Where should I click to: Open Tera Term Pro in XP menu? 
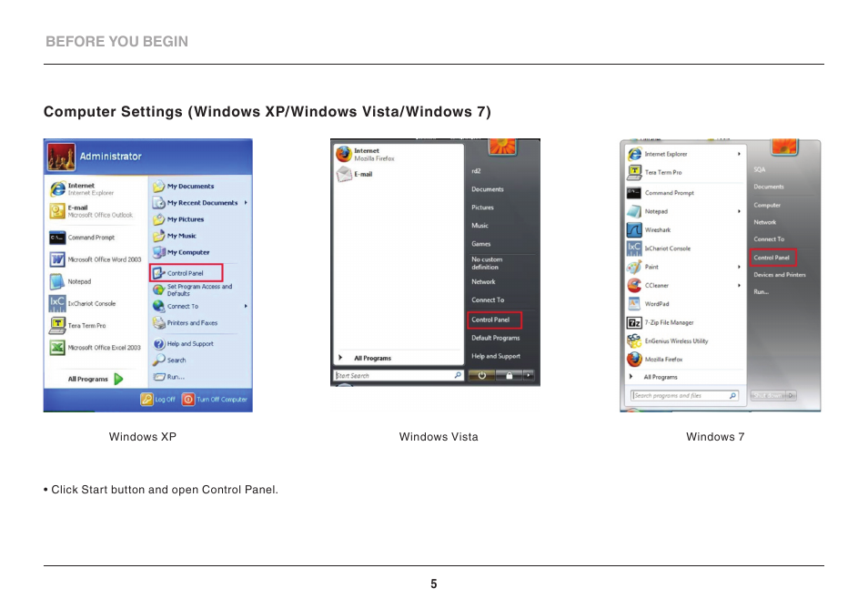(78, 326)
